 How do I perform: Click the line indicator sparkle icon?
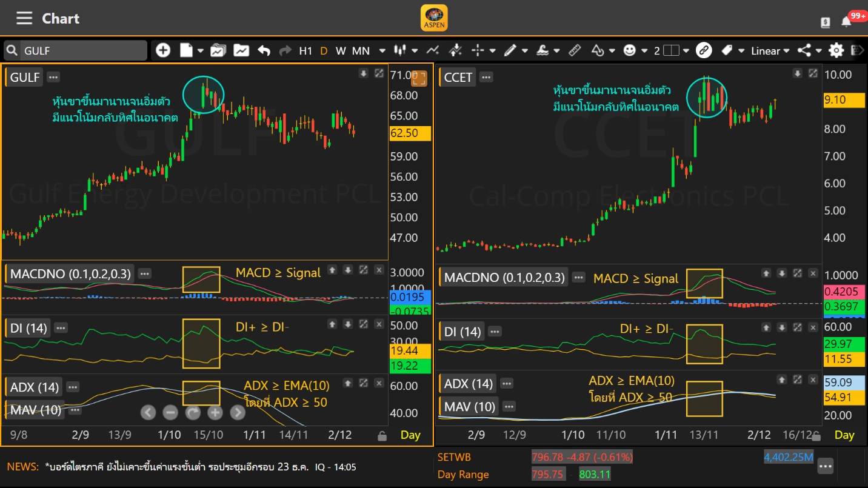[433, 50]
